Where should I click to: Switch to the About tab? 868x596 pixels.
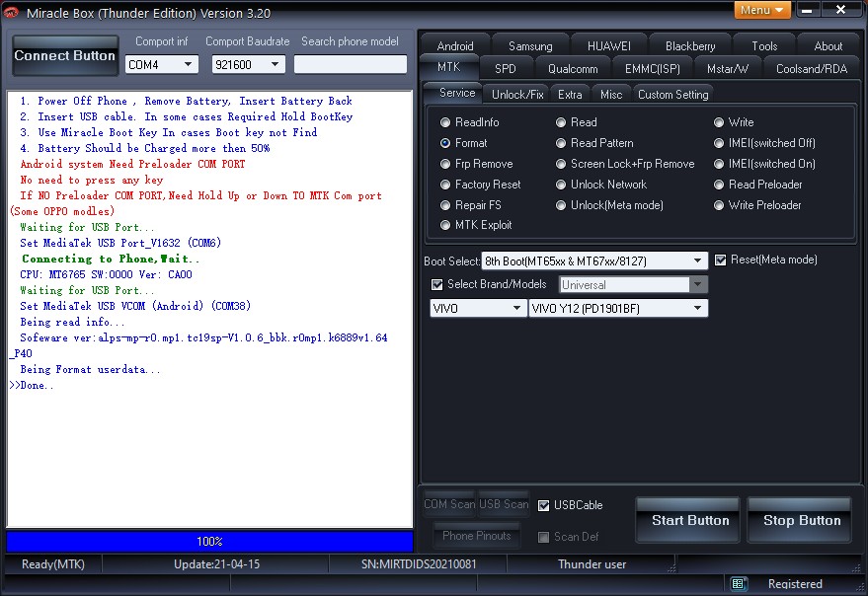829,46
